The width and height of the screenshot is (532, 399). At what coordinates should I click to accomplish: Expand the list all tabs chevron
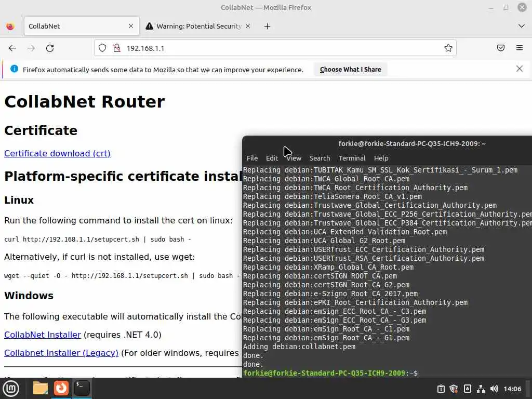522,26
